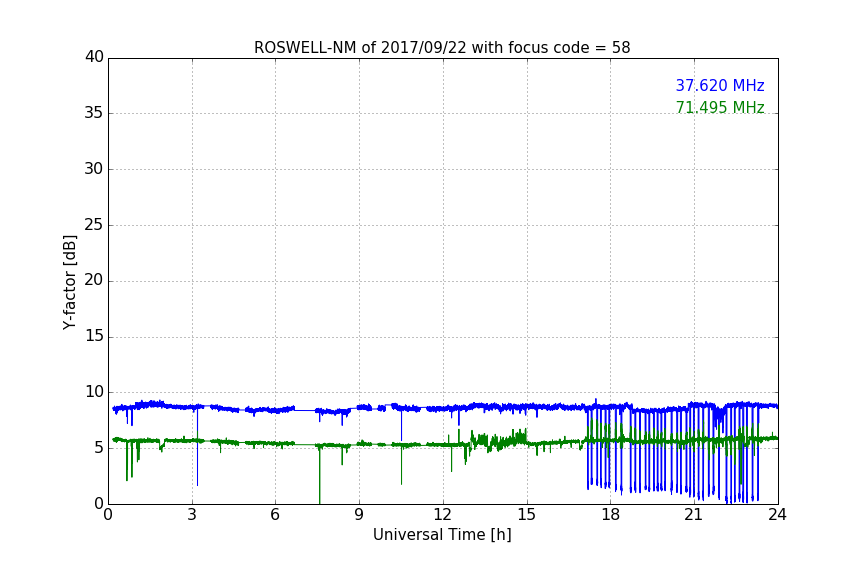864x576 pixels.
Task: Click the y-axis tick label 25
Action: point(94,225)
